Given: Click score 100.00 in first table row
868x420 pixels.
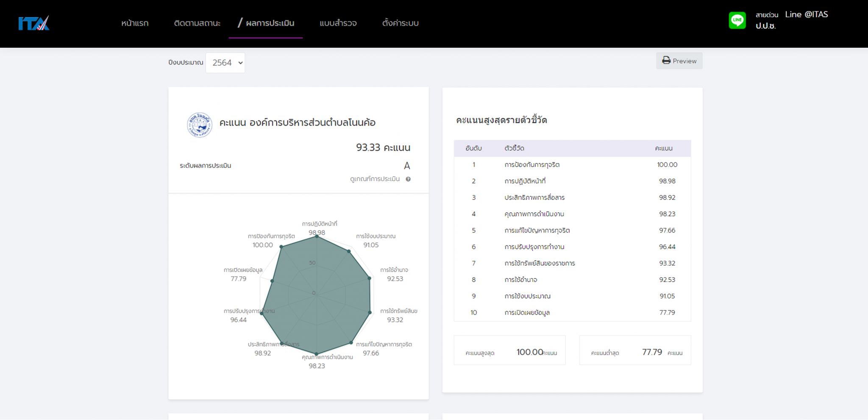Looking at the screenshot, I should (667, 164).
